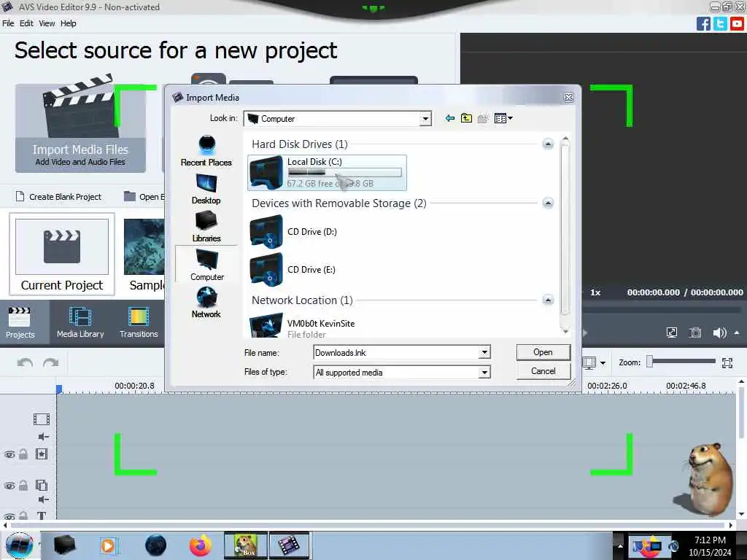
Task: Go back using the Import Media back arrow
Action: pos(449,118)
